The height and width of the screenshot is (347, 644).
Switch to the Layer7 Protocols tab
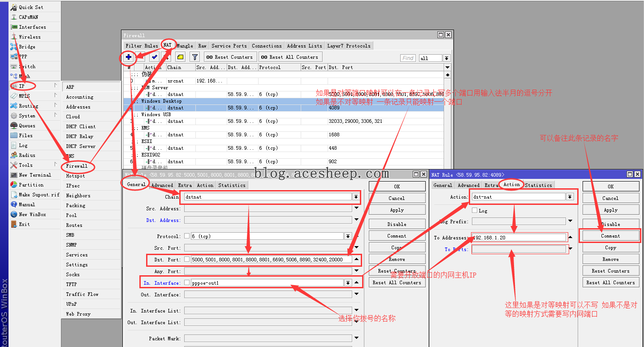pyautogui.click(x=349, y=46)
